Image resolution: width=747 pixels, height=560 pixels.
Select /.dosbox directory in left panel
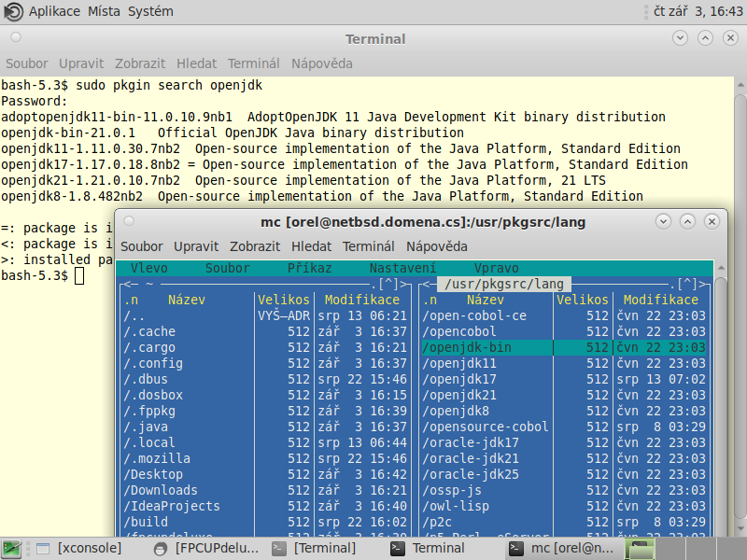coord(265,395)
